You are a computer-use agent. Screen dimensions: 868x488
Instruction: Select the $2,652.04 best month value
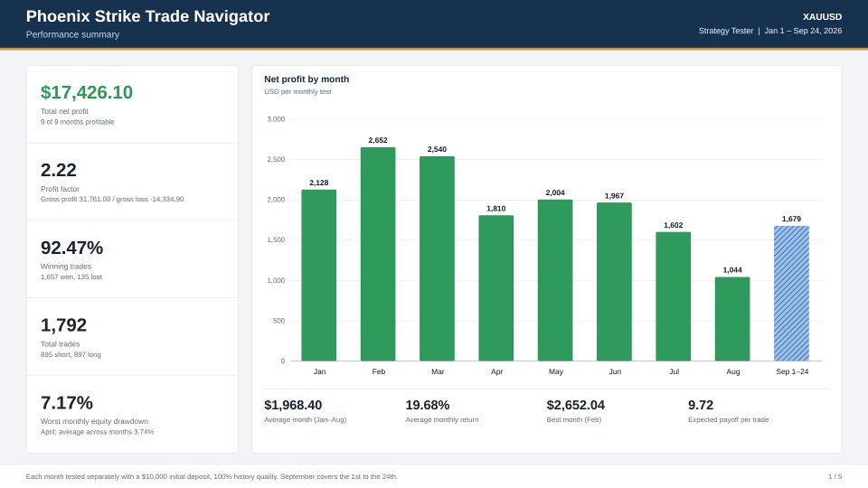(x=576, y=405)
